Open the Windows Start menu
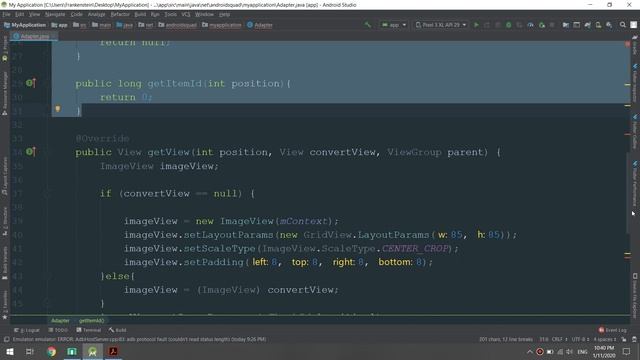 [x=10, y=351]
